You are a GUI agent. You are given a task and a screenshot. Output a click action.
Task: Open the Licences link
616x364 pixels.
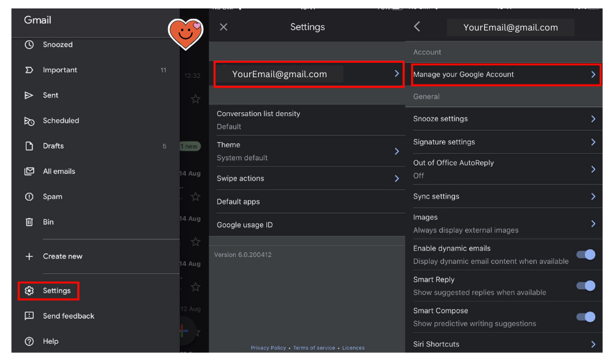click(353, 348)
